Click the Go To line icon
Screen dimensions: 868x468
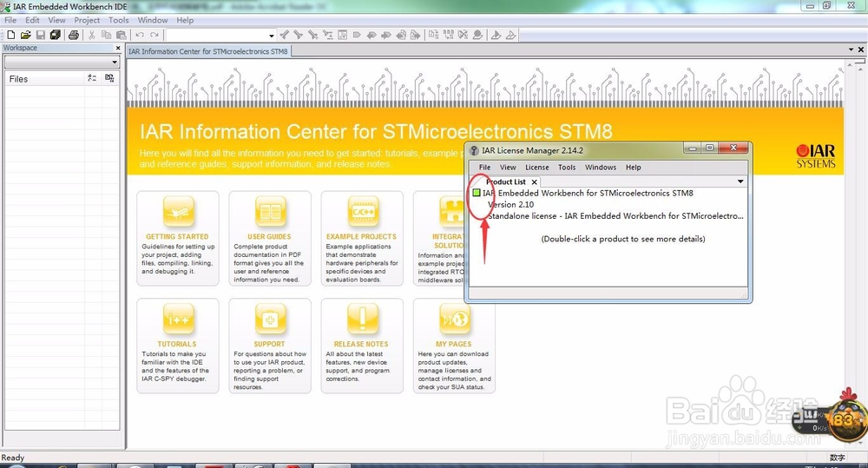click(x=343, y=35)
